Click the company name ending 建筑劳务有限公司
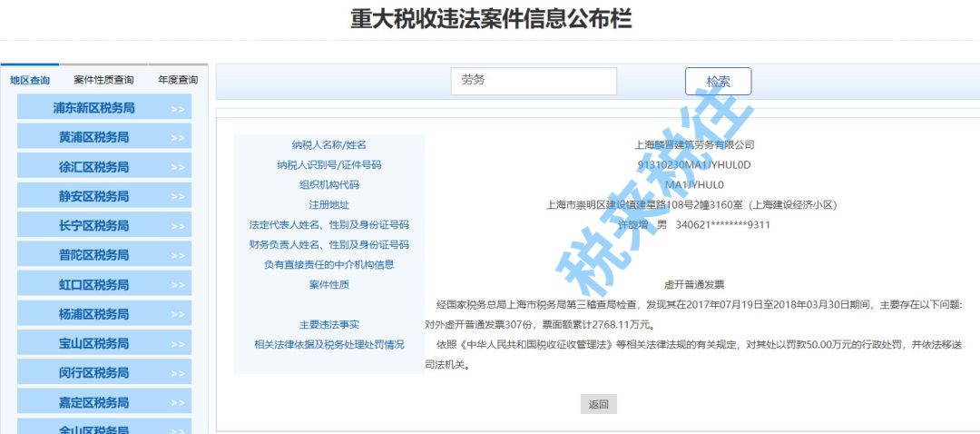 (x=694, y=145)
